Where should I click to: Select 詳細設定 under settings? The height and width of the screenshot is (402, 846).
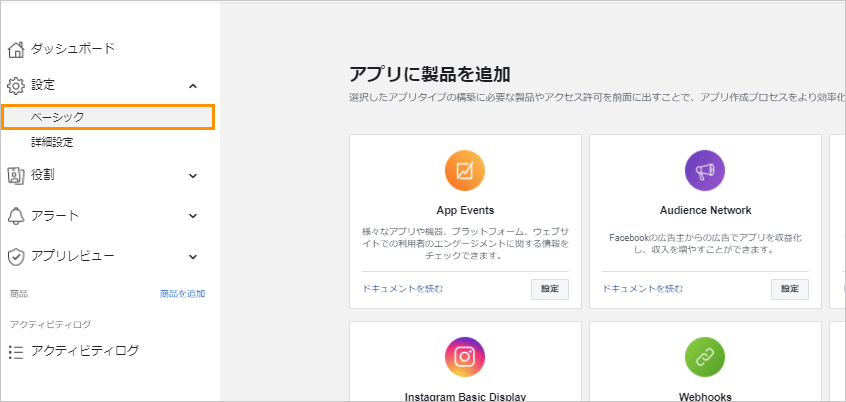[x=52, y=143]
